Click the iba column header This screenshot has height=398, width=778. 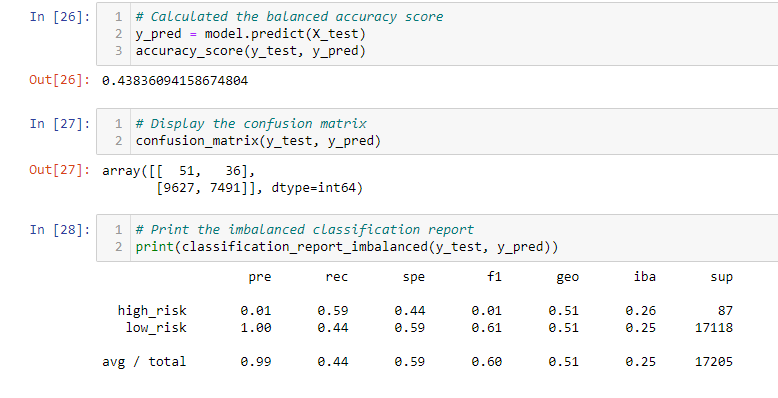(x=645, y=276)
